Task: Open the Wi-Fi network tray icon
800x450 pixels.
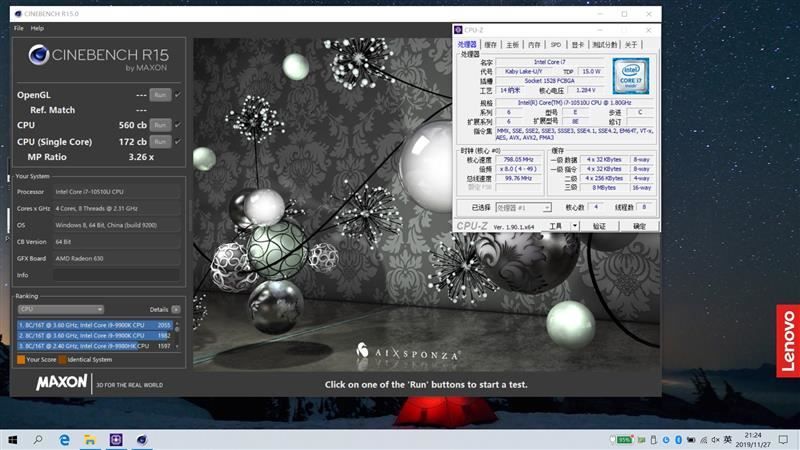Action: [x=704, y=440]
